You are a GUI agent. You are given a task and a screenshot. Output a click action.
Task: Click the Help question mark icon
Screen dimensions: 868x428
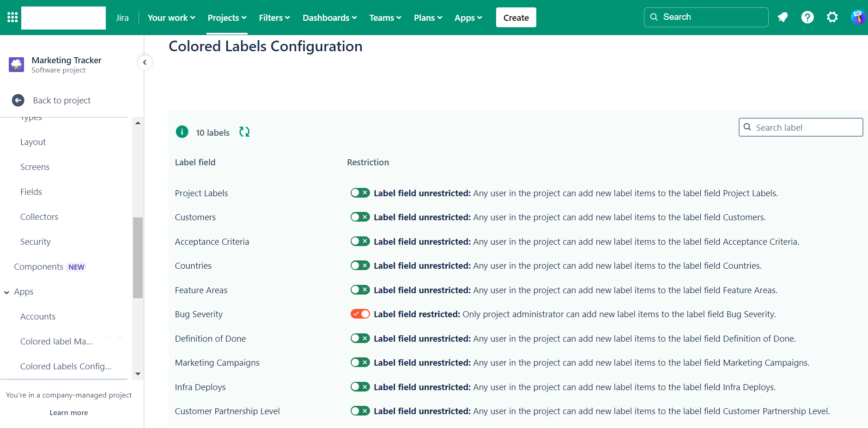point(807,18)
